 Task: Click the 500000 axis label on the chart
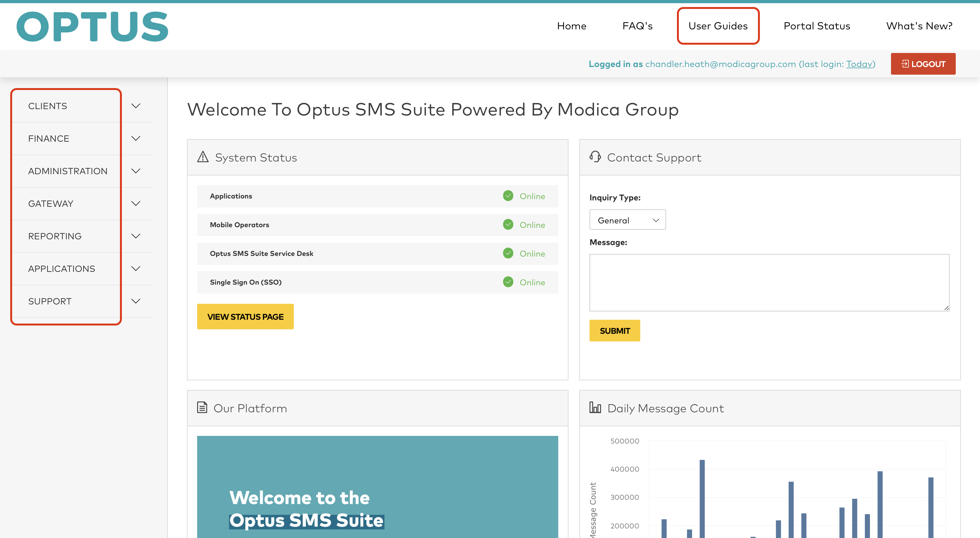(625, 441)
